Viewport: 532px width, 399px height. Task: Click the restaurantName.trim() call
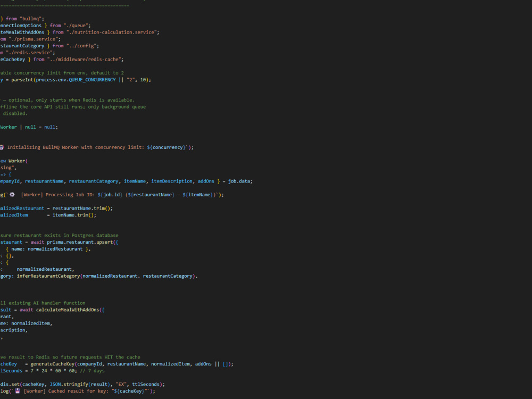pos(82,209)
